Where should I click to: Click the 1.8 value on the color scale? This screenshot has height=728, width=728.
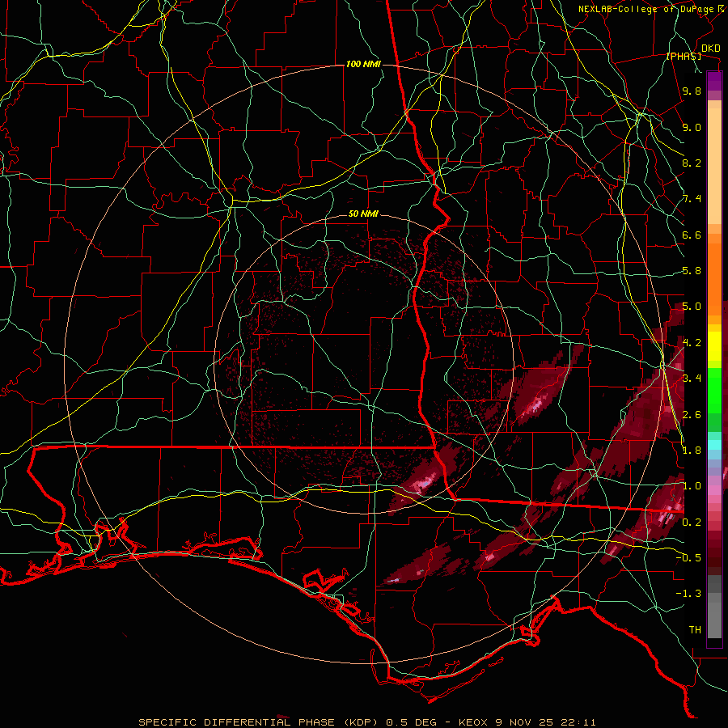tap(692, 451)
